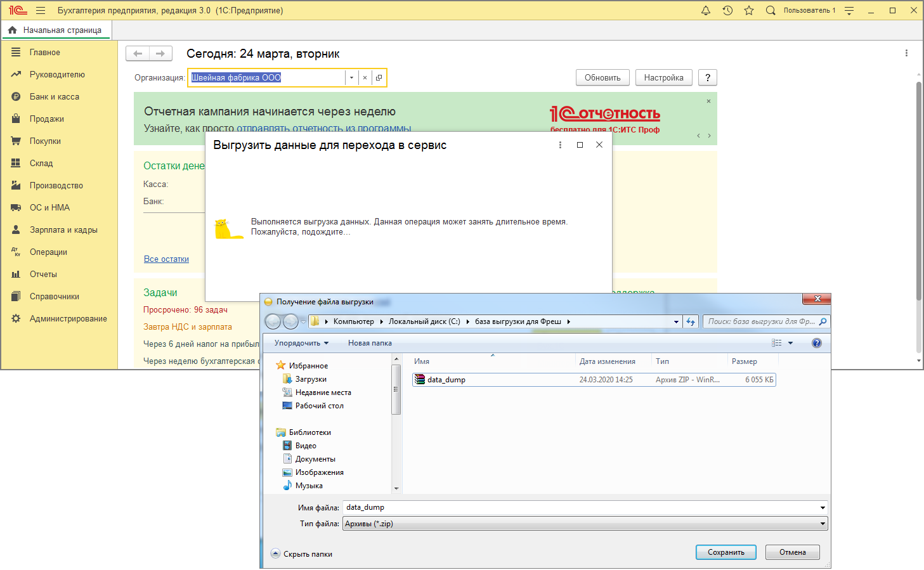Click search magnifier in file dialog
The height and width of the screenshot is (570, 924).
(x=823, y=321)
